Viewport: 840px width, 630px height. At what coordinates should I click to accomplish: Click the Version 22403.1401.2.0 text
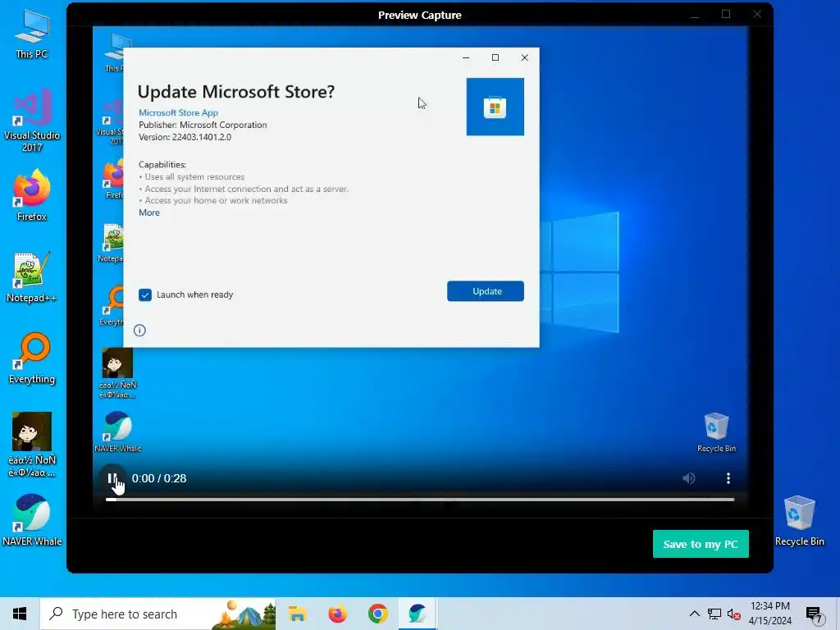(185, 137)
